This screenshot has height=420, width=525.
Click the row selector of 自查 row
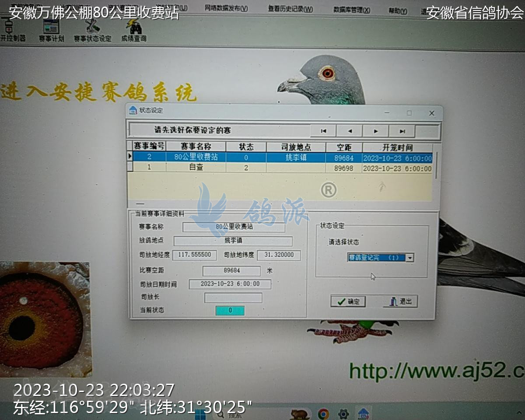(130, 167)
